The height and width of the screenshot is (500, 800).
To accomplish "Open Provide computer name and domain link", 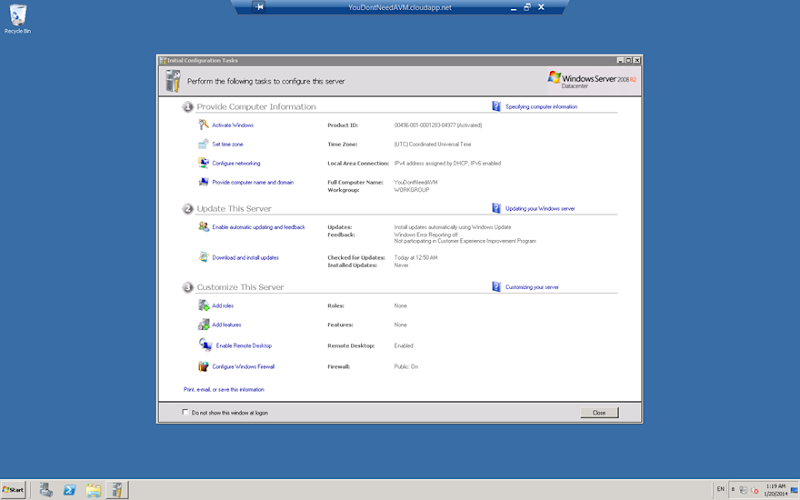I will point(253,182).
